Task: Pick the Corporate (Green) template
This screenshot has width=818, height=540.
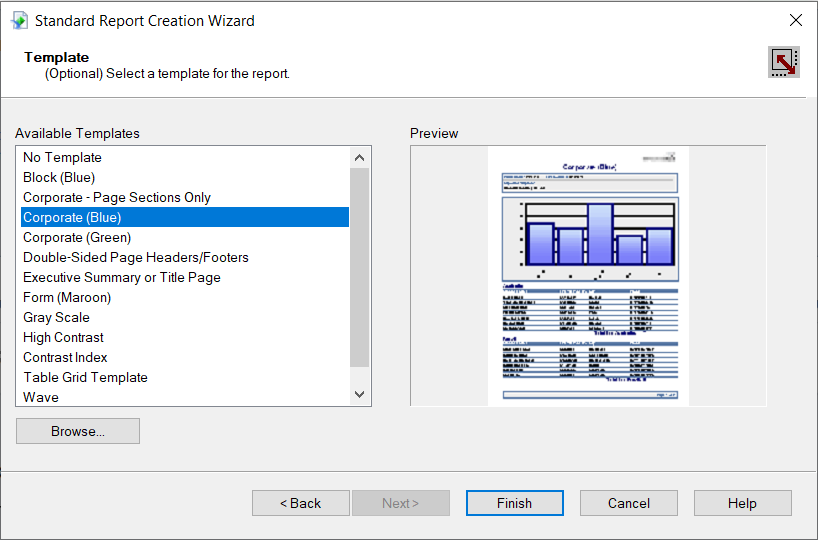Action: [x=77, y=237]
